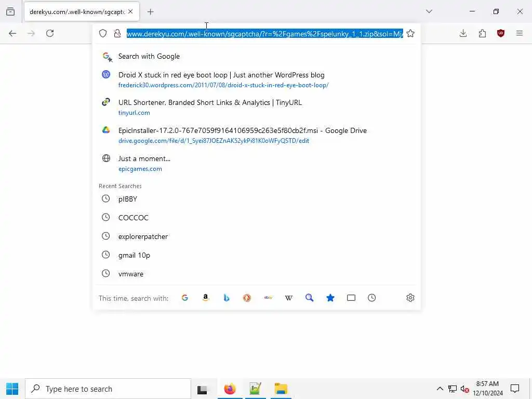Search this time with DuckDuckGo
The width and height of the screenshot is (532, 399).
coord(247,298)
